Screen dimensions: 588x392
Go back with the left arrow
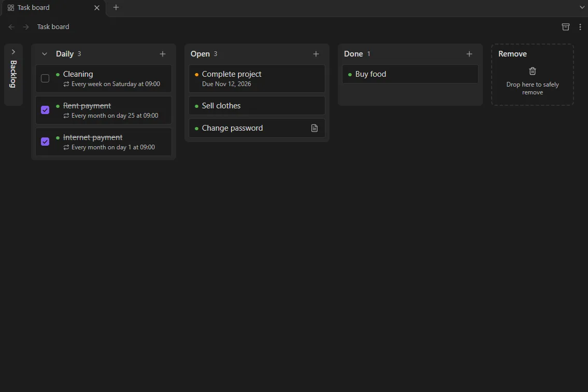pos(11,26)
